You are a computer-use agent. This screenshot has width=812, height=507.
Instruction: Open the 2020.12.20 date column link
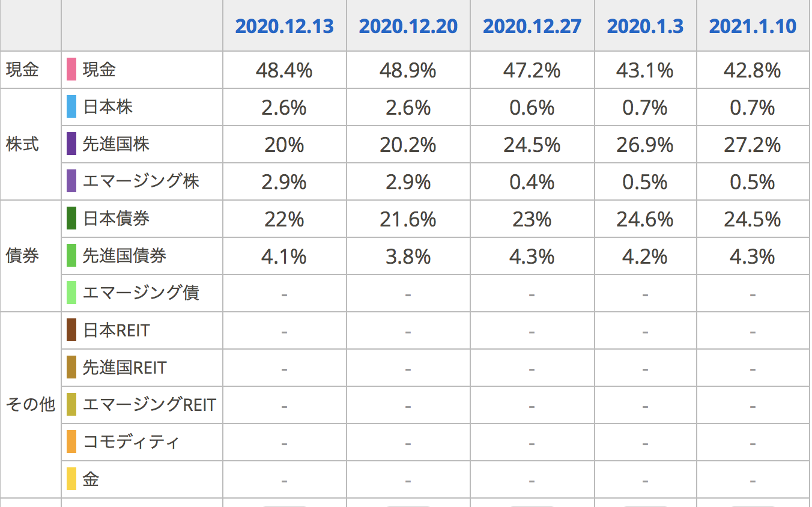(x=408, y=26)
